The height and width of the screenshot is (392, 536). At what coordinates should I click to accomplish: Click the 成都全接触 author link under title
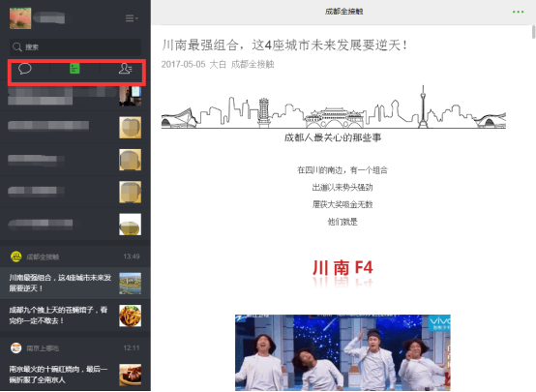click(x=253, y=64)
